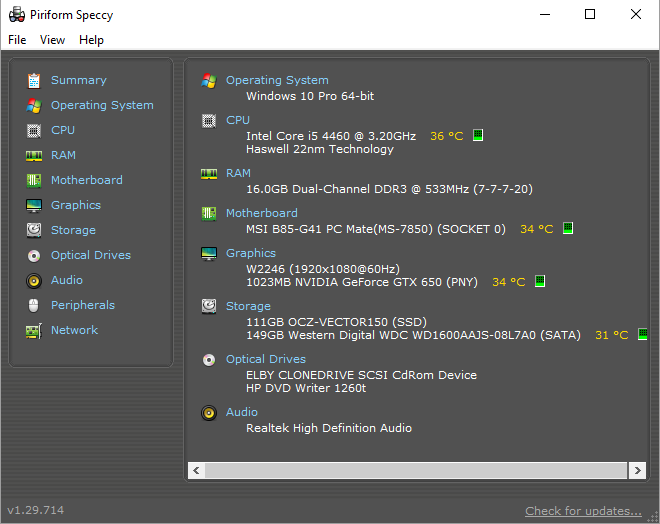Click the text MSI B85-G41 PC Mate(MS-7850)

(x=339, y=229)
